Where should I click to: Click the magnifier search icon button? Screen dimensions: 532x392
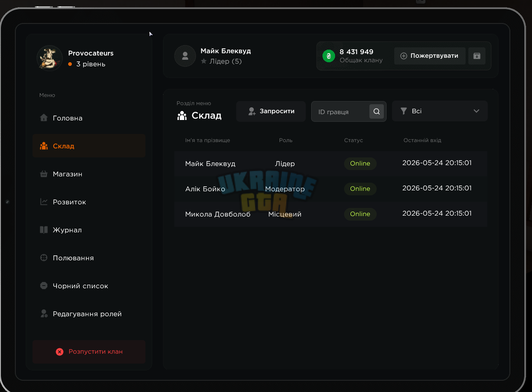coord(377,111)
